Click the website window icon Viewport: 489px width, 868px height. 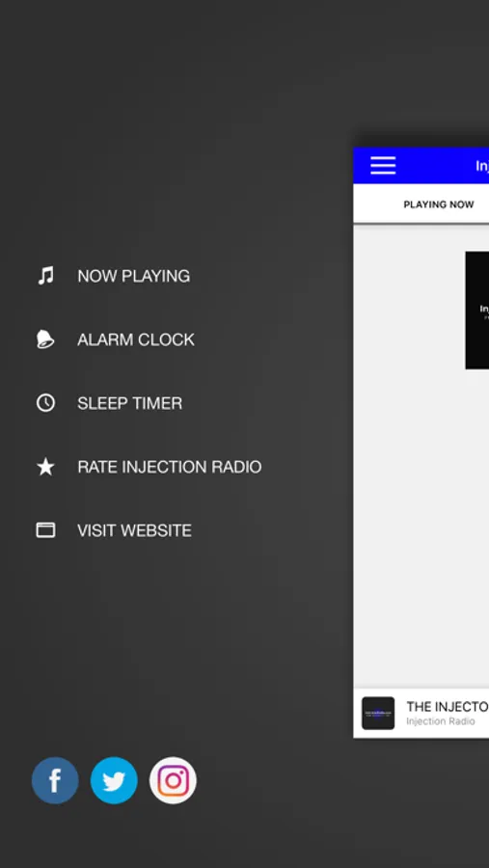pyautogui.click(x=45, y=529)
